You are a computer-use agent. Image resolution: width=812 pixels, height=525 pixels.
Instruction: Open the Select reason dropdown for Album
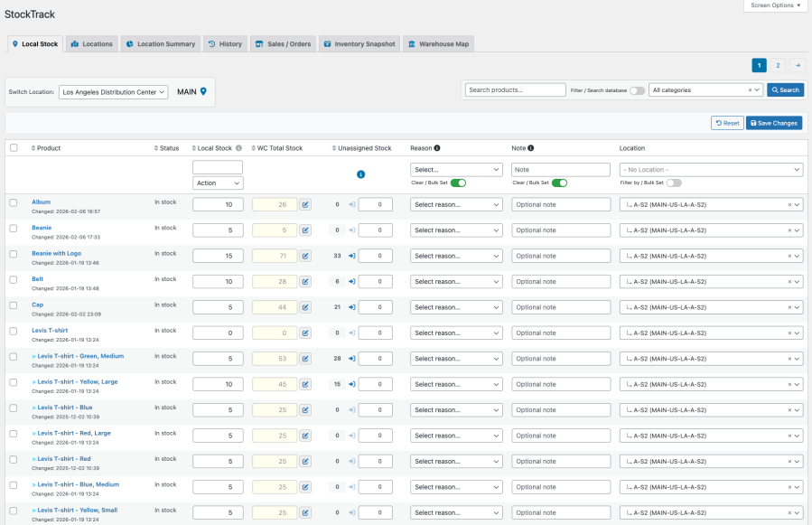click(456, 205)
